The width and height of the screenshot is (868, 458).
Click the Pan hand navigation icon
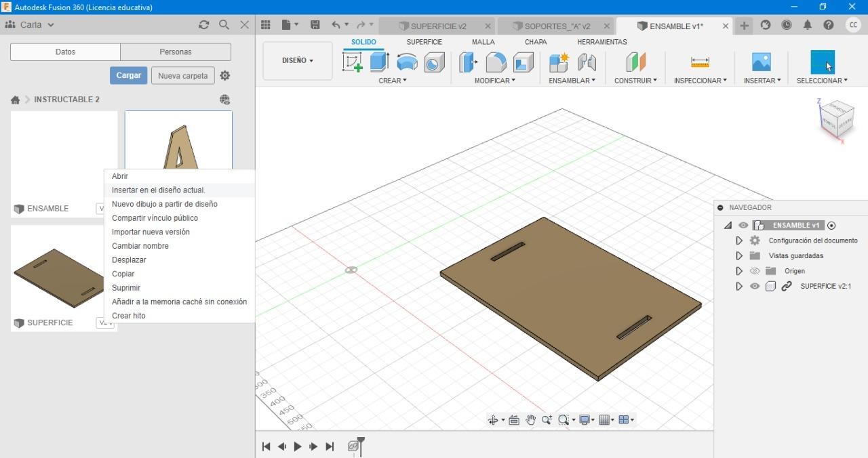click(530, 420)
